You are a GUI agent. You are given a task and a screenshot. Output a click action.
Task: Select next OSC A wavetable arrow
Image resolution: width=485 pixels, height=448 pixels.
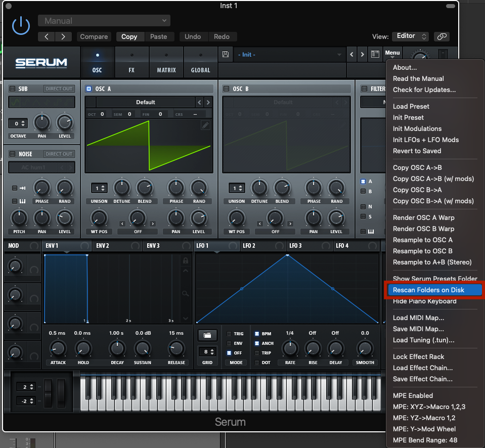tap(208, 102)
